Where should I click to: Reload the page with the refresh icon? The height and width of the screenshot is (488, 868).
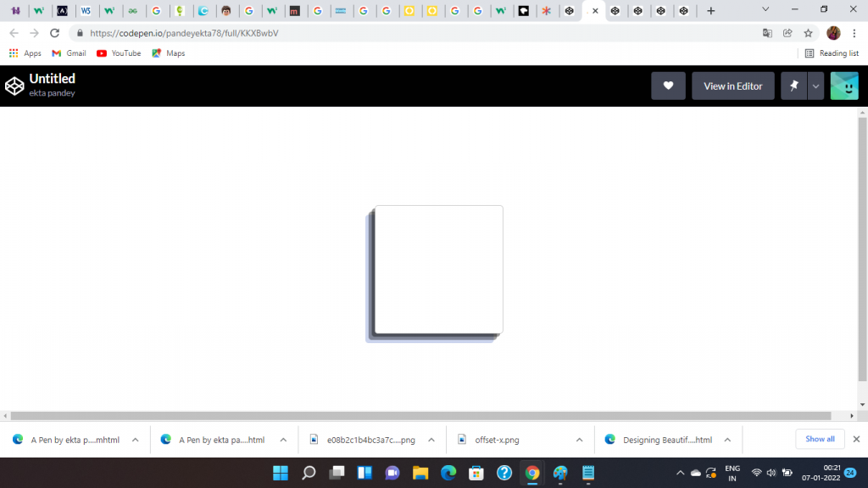[55, 33]
